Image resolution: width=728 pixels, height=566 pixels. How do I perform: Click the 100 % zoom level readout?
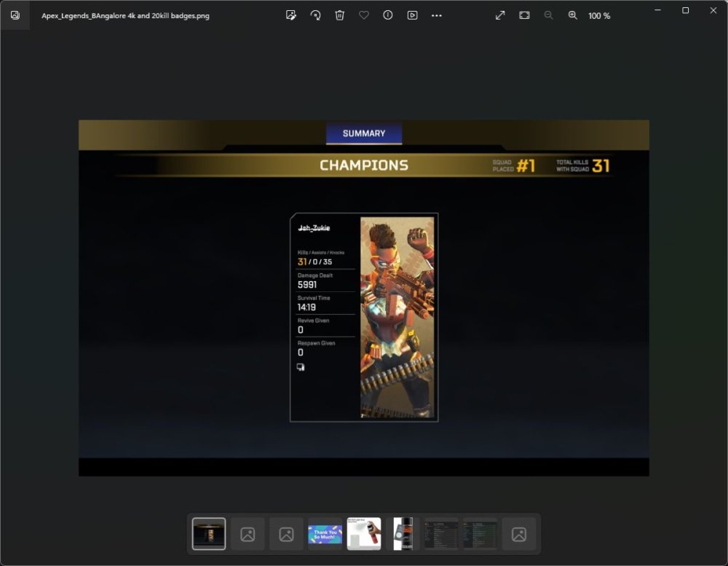tap(599, 15)
